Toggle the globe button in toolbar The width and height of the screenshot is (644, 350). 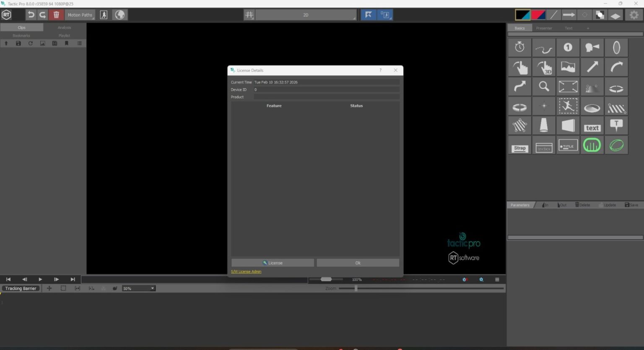click(120, 15)
